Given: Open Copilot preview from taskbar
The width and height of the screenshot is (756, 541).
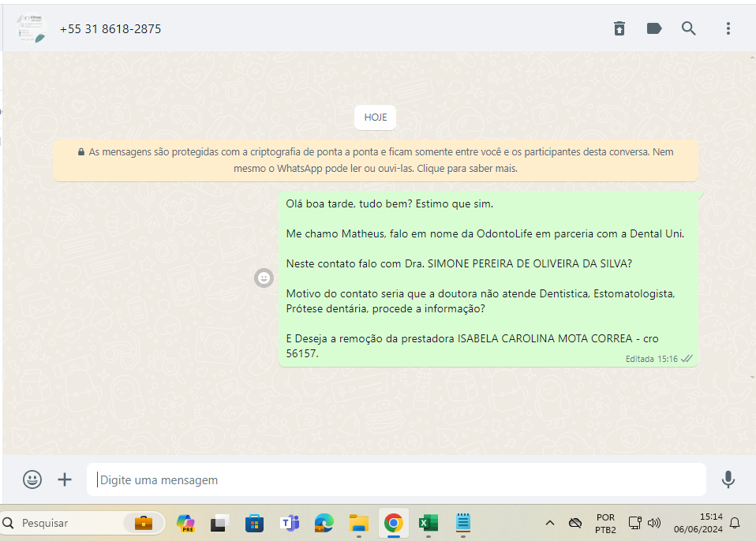Looking at the screenshot, I should (x=185, y=523).
